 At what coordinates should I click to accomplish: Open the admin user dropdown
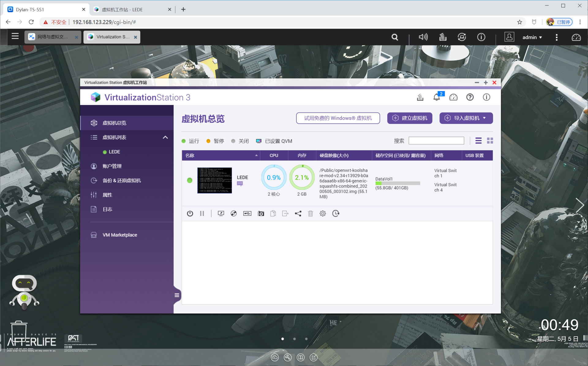tap(532, 37)
